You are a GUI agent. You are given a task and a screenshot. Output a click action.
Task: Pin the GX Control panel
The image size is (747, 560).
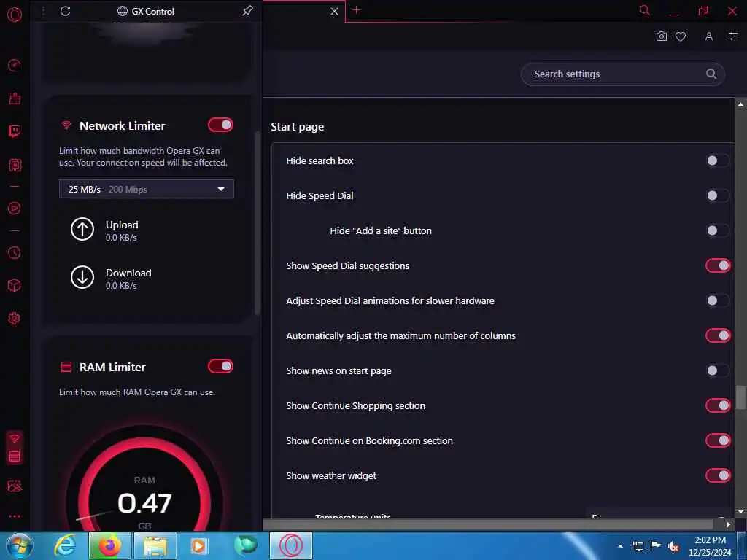pos(247,10)
